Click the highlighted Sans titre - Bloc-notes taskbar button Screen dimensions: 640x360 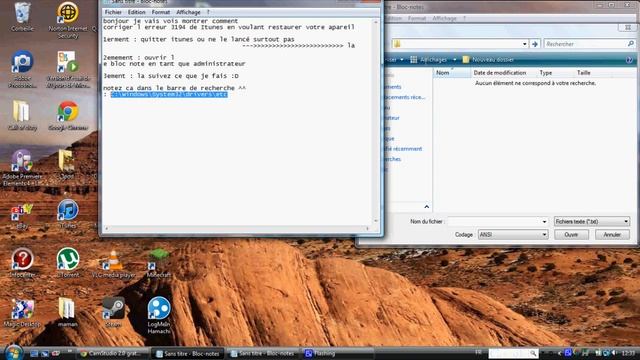point(188,353)
